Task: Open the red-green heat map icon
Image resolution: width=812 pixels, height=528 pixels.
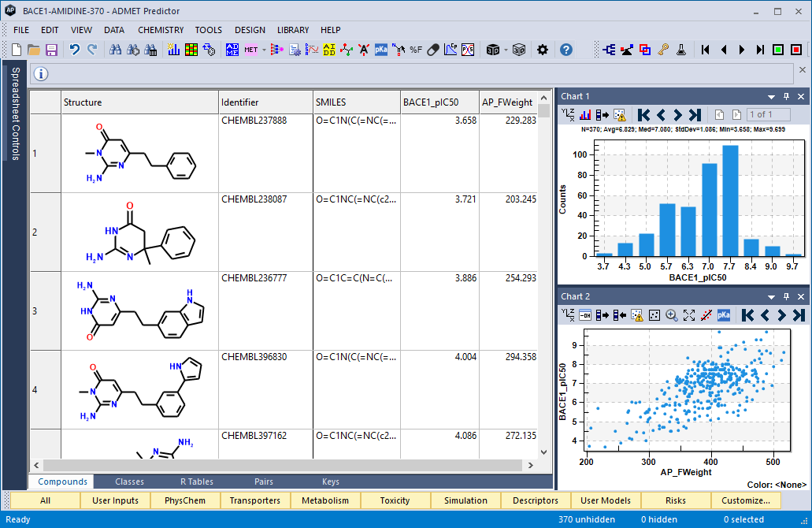Action: tap(191, 50)
